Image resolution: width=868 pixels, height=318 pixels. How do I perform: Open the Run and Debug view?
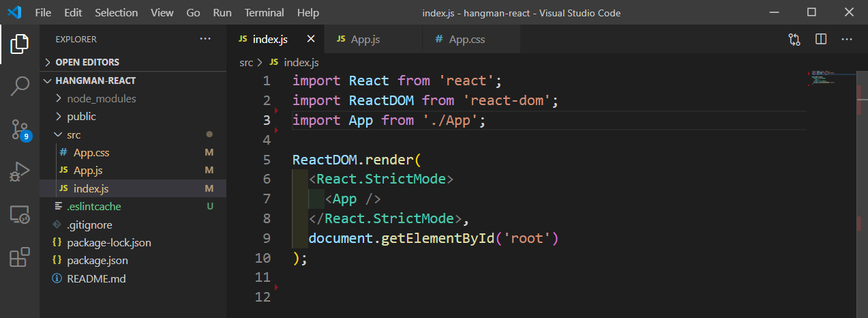click(19, 172)
